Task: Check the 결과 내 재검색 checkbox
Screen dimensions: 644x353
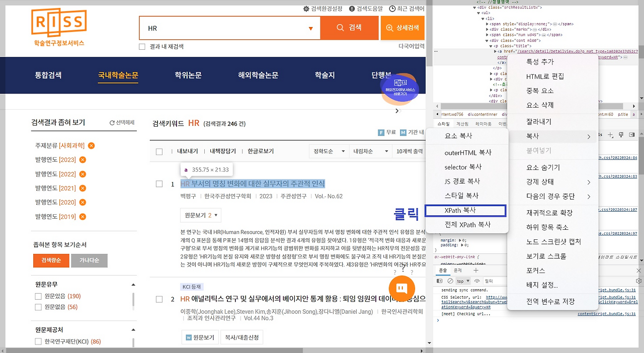Action: pyautogui.click(x=142, y=47)
